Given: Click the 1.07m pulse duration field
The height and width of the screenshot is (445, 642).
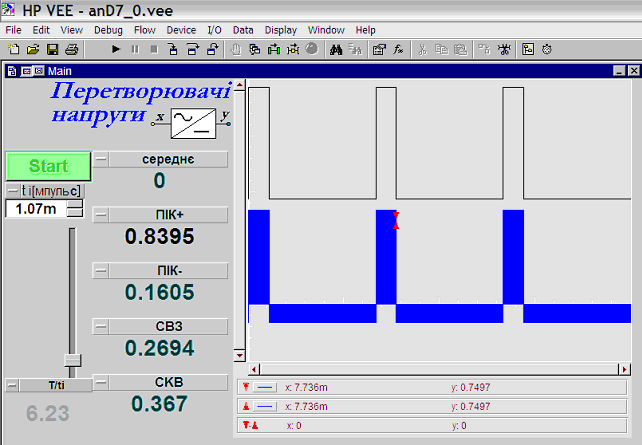Looking at the screenshot, I should coord(36,209).
